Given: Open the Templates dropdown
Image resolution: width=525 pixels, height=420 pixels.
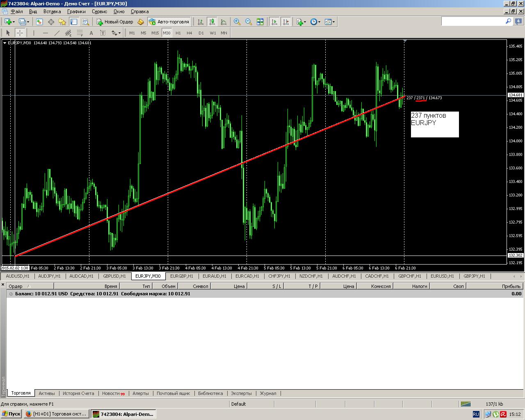Looking at the screenshot, I should 329,22.
